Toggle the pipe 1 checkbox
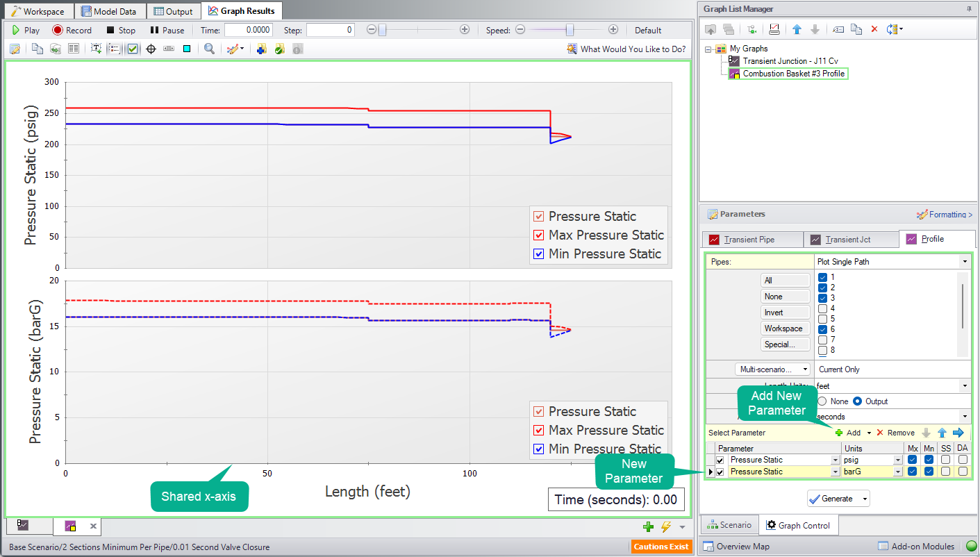Viewport: 980px width, 557px height. point(823,277)
